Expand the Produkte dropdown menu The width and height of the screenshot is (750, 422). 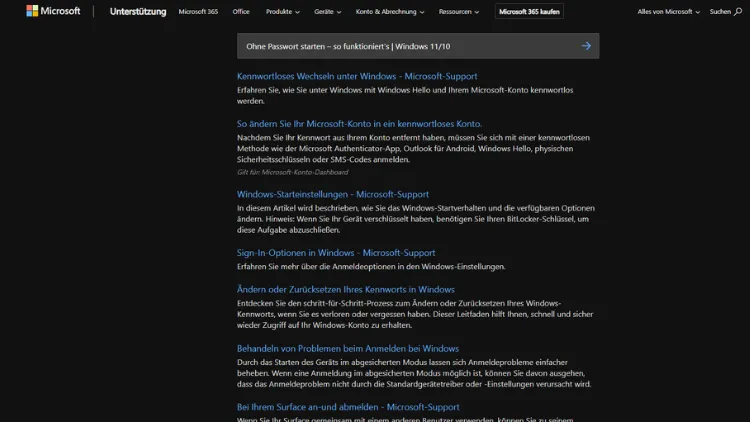click(283, 11)
